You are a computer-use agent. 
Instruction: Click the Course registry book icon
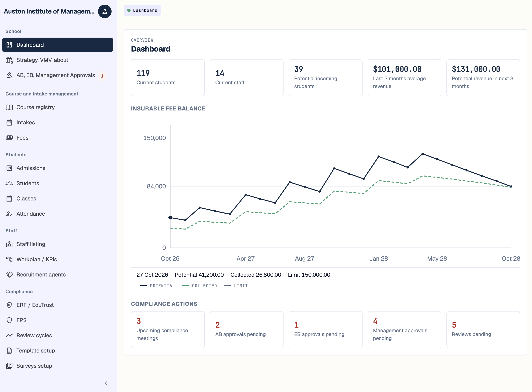click(x=9, y=107)
